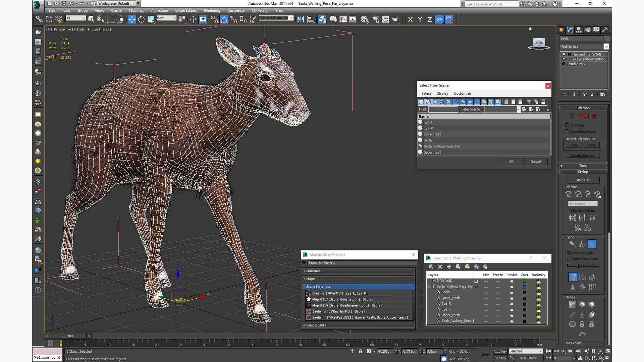Expand the Materials section in the Material Browser

click(x=358, y=271)
